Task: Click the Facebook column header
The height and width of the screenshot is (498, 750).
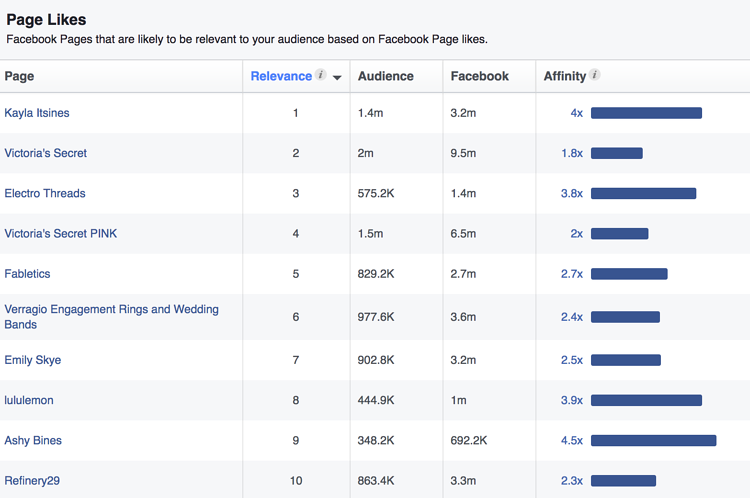Action: [479, 76]
